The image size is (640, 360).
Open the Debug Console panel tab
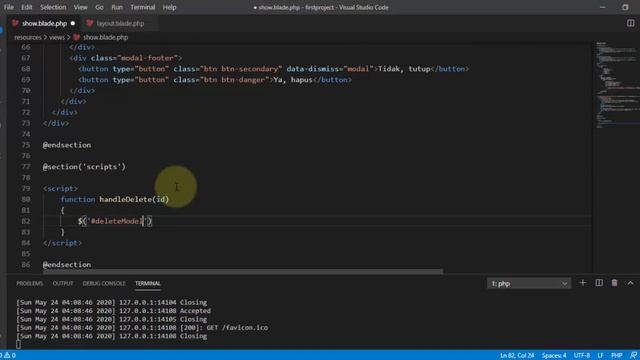pos(104,283)
